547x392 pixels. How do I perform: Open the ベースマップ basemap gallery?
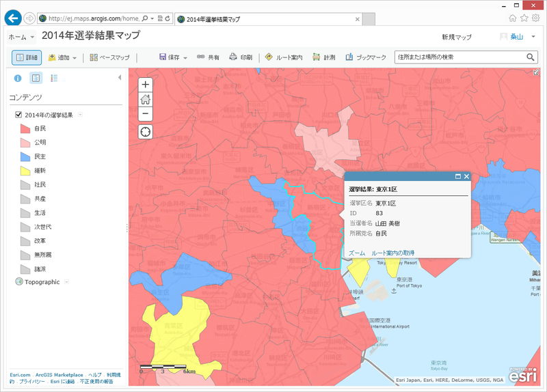coord(109,58)
